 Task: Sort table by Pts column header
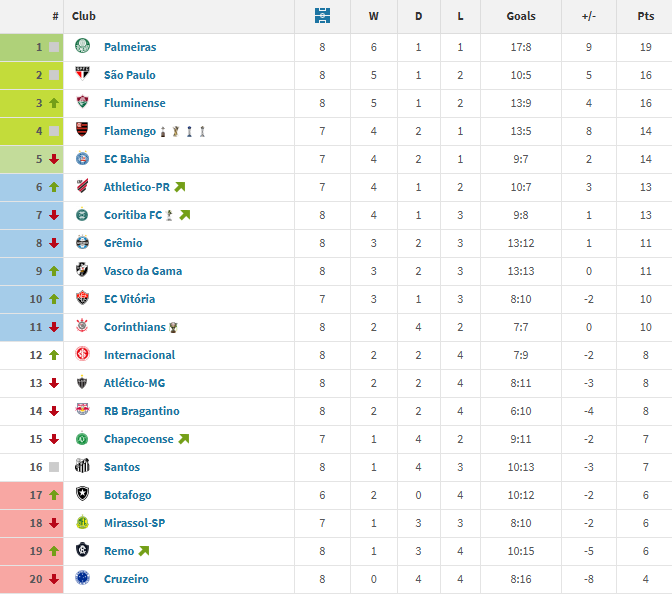coord(645,16)
